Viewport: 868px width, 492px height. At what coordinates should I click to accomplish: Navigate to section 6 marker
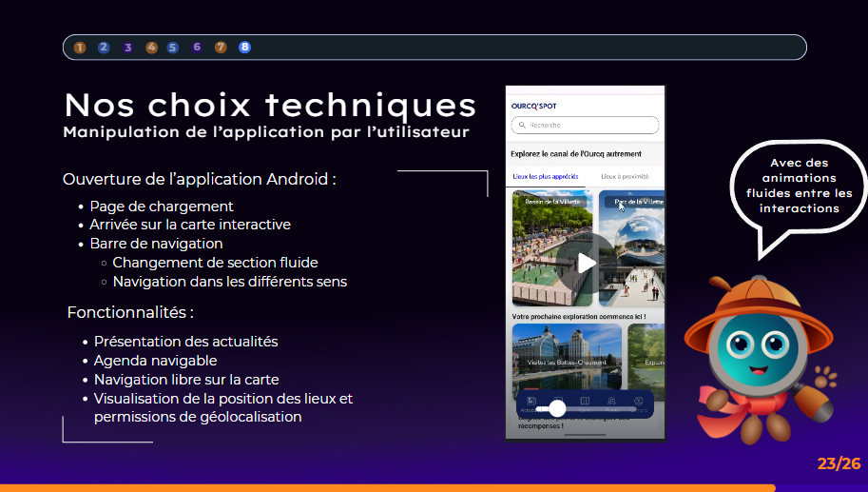pos(197,48)
